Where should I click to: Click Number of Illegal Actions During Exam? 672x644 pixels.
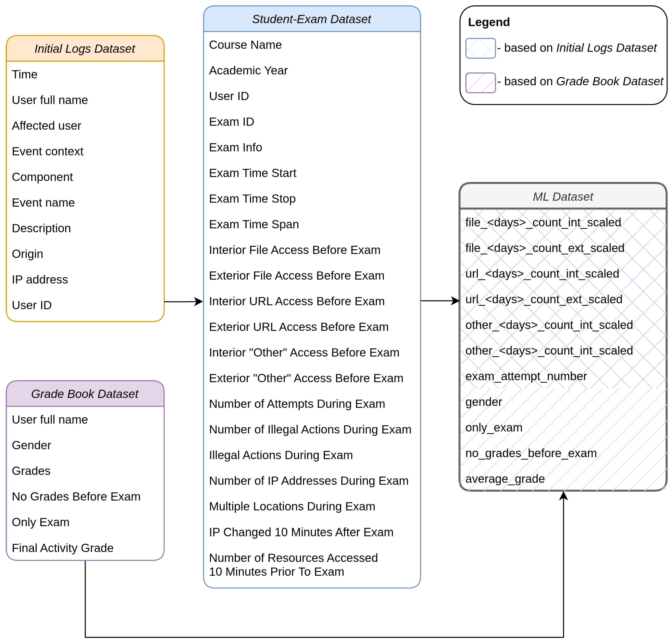tap(310, 429)
